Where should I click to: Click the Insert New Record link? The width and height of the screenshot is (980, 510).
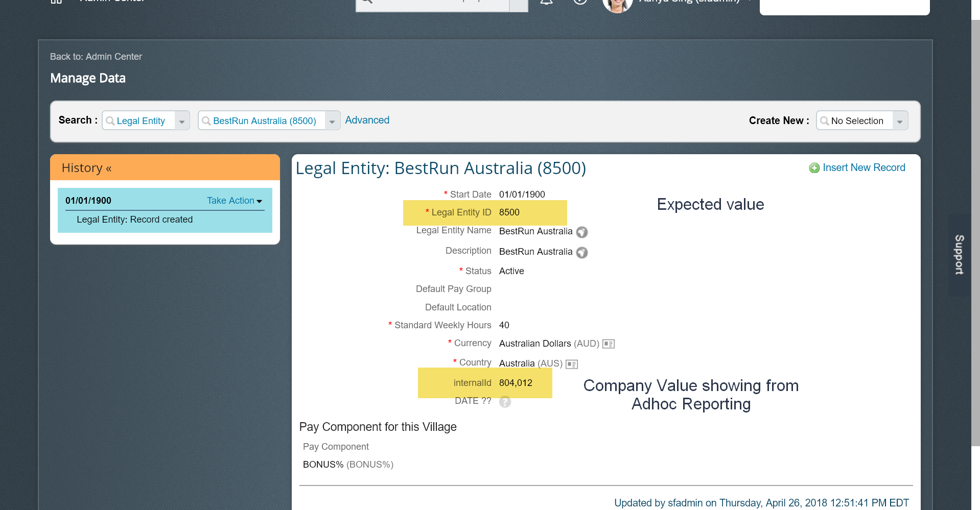[864, 167]
